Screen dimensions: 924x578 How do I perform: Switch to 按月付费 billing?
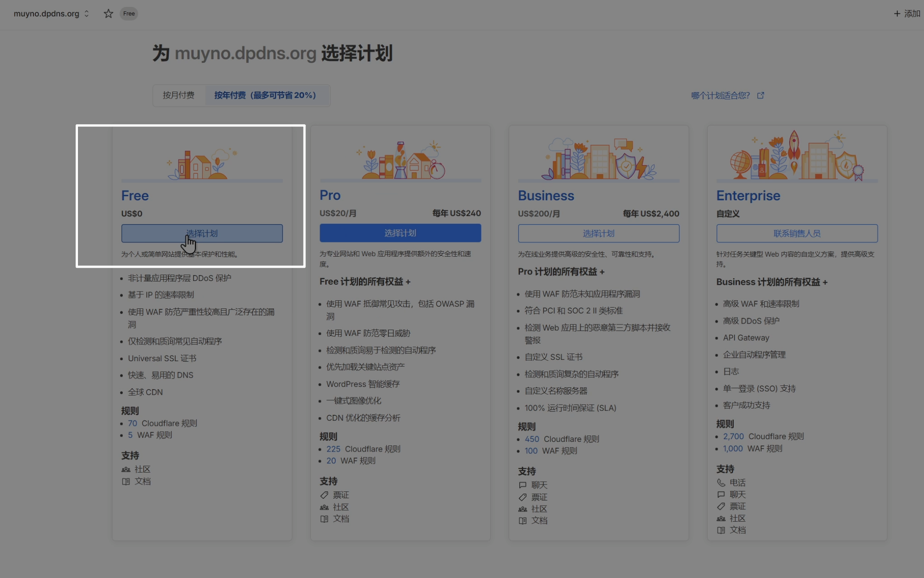point(178,95)
